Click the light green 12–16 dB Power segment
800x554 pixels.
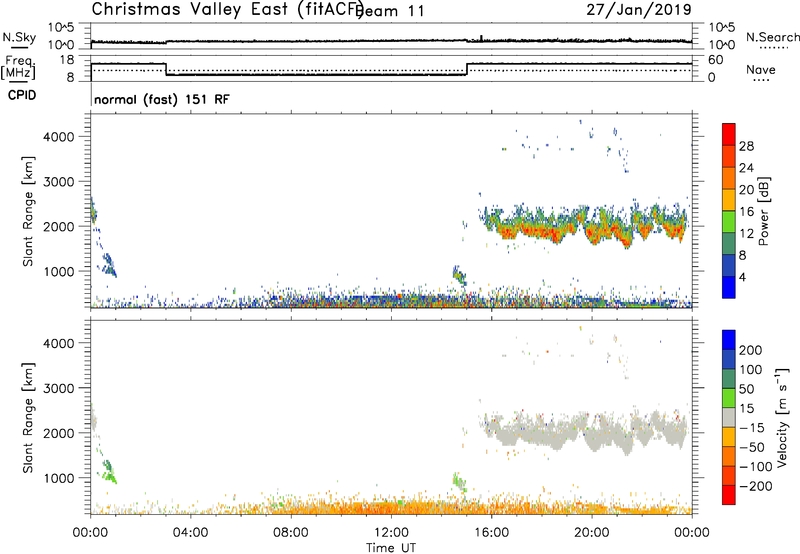coord(729,221)
